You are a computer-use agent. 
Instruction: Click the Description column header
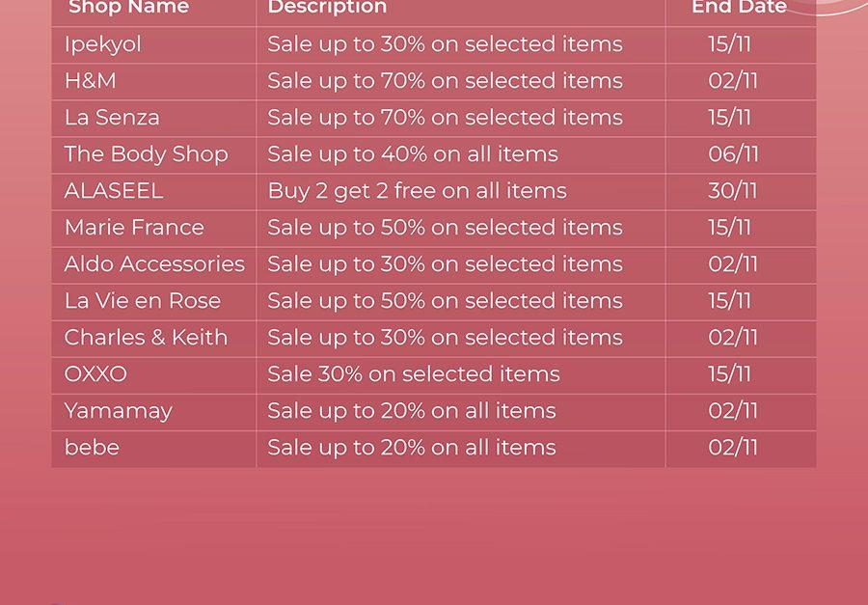pos(327,7)
